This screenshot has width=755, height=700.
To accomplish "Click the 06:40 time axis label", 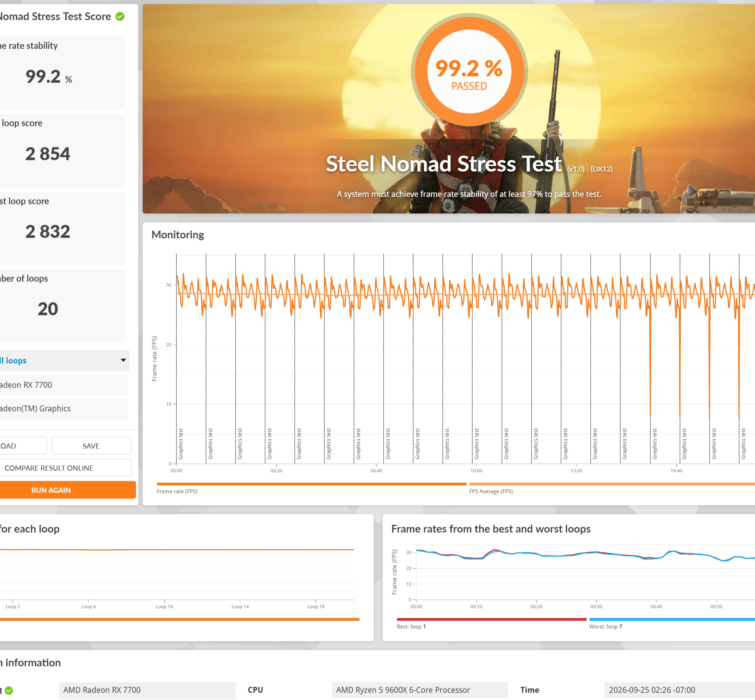I will click(376, 471).
